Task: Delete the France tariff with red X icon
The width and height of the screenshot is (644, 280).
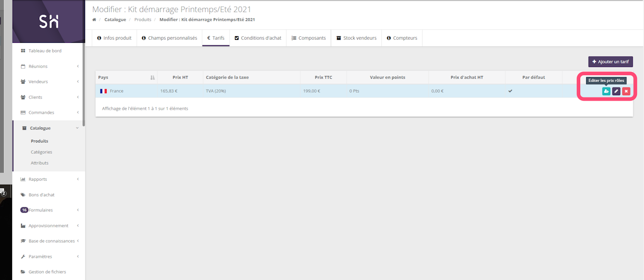Action: pos(626,91)
